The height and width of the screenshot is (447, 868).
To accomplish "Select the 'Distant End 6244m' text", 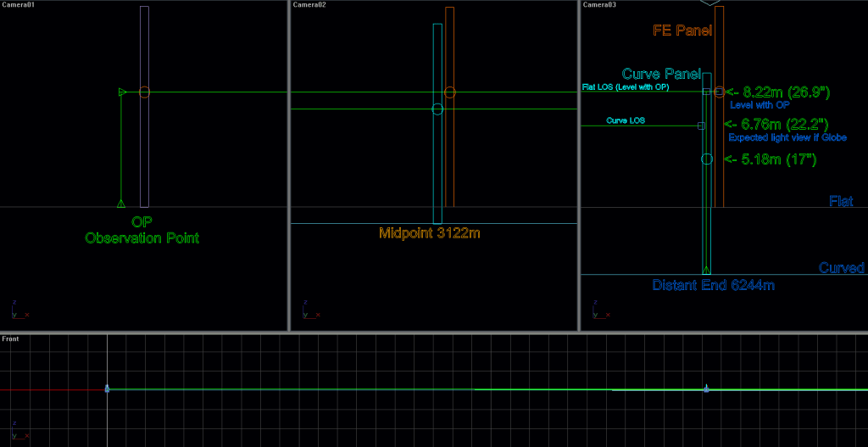I will (x=713, y=285).
